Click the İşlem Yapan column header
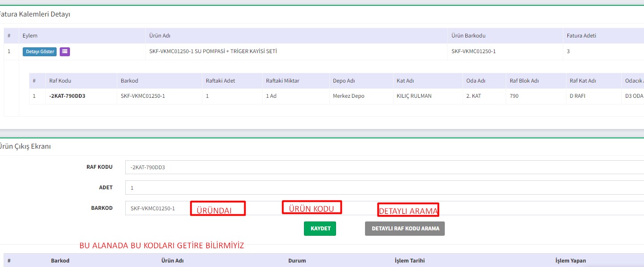Viewport: 644px width, 267px height. coord(570,261)
